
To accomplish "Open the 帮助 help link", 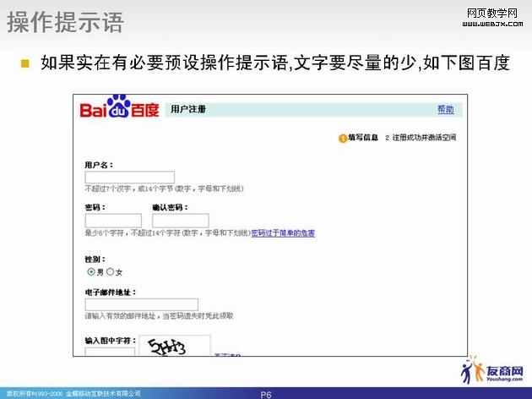I will (x=445, y=110).
